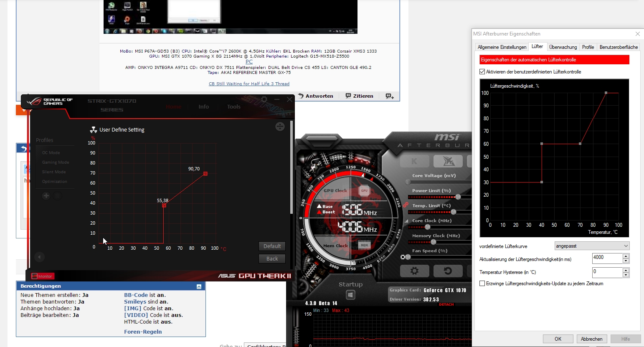Open the vordefinierte Lüfterkurve dropdown
Image resolution: width=644 pixels, height=347 pixels.
[592, 246]
